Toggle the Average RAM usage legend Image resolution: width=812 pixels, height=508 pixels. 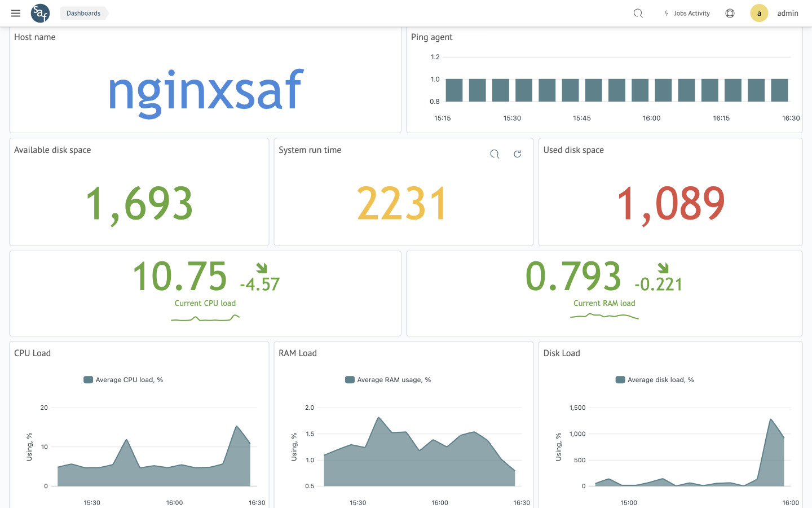[x=388, y=380]
